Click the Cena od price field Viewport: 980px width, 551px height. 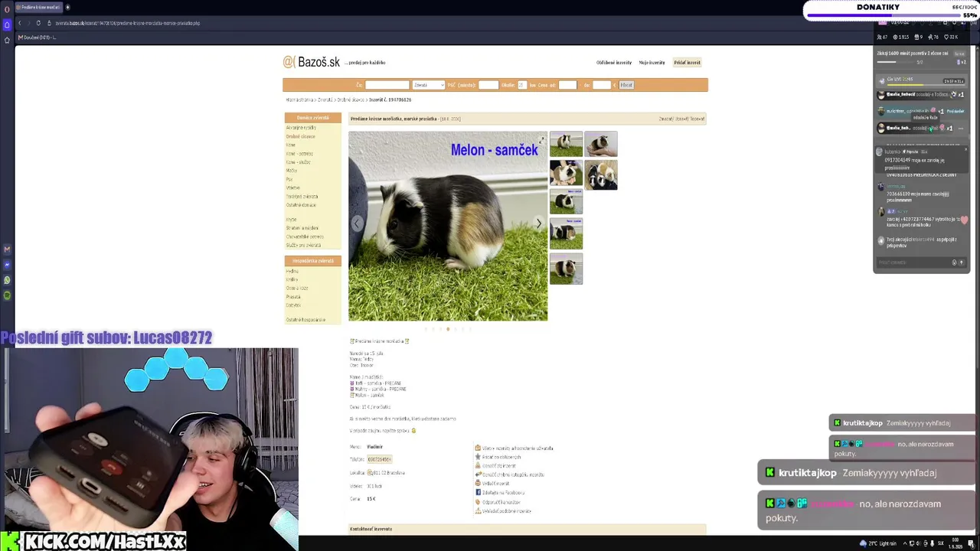[567, 85]
